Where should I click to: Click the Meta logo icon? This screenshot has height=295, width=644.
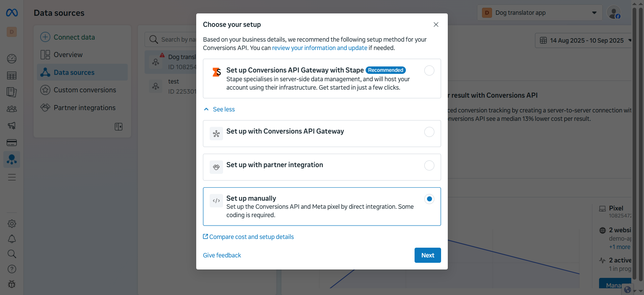click(12, 13)
